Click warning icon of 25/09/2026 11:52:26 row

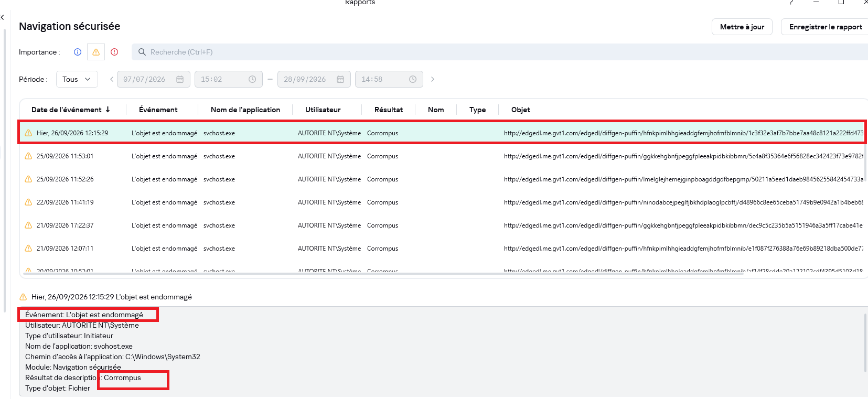[x=28, y=179]
